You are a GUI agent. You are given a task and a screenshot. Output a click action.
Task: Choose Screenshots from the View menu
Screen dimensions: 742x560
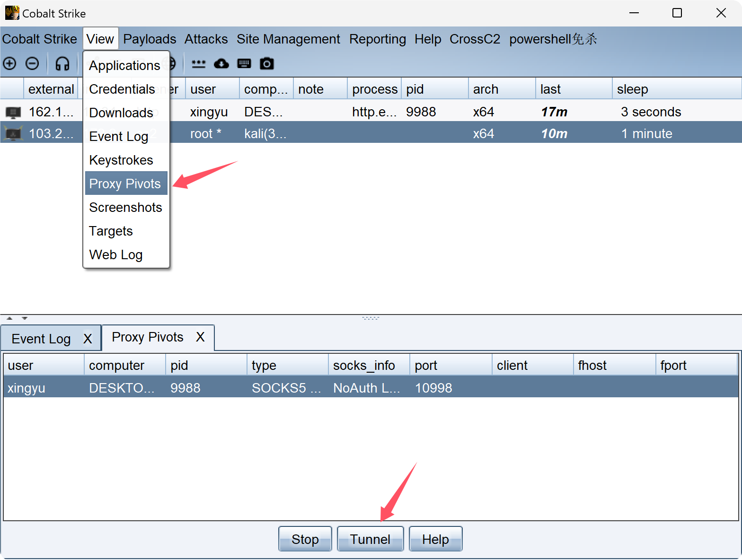click(x=126, y=207)
